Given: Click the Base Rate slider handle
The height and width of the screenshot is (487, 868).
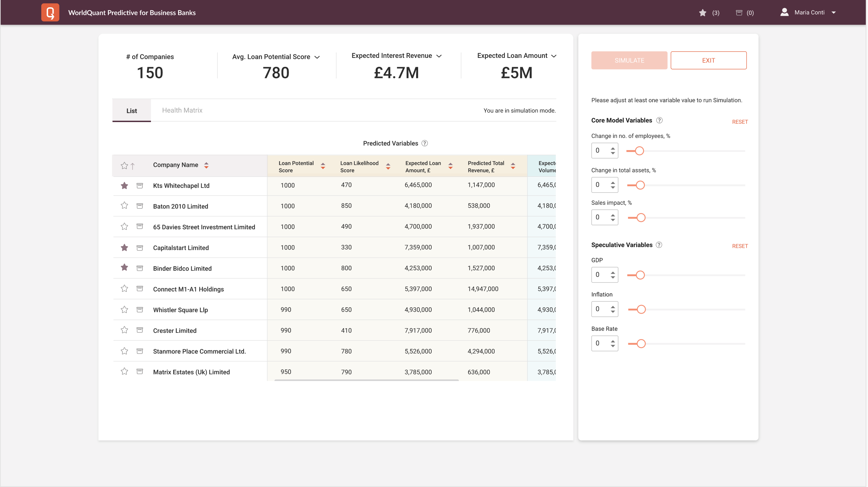Looking at the screenshot, I should coord(642,344).
